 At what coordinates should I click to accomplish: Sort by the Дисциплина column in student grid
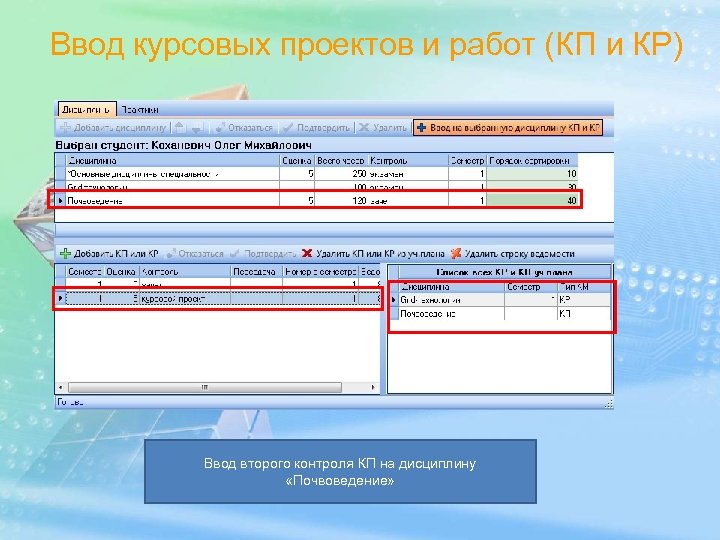point(173,161)
